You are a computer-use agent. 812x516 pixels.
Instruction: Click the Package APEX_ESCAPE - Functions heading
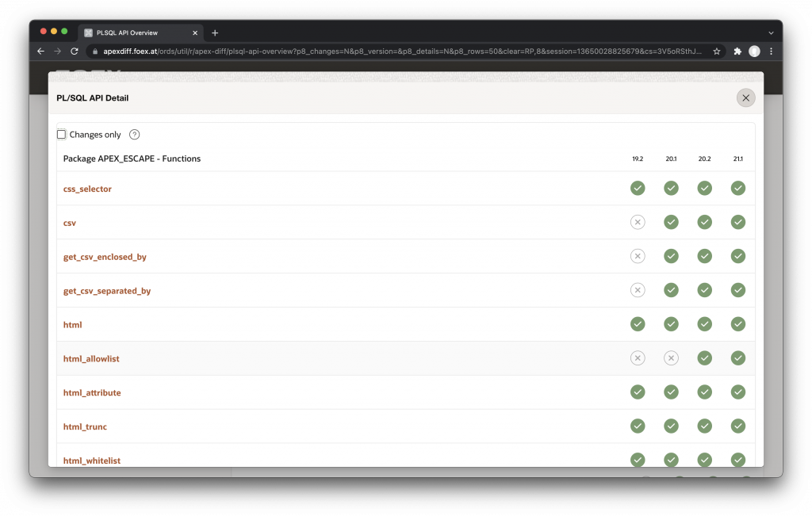132,159
